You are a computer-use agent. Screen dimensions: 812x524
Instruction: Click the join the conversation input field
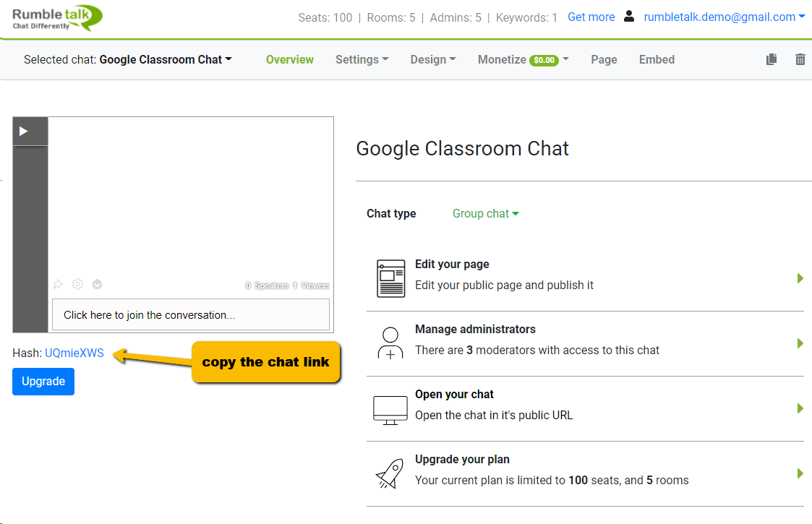(x=191, y=314)
